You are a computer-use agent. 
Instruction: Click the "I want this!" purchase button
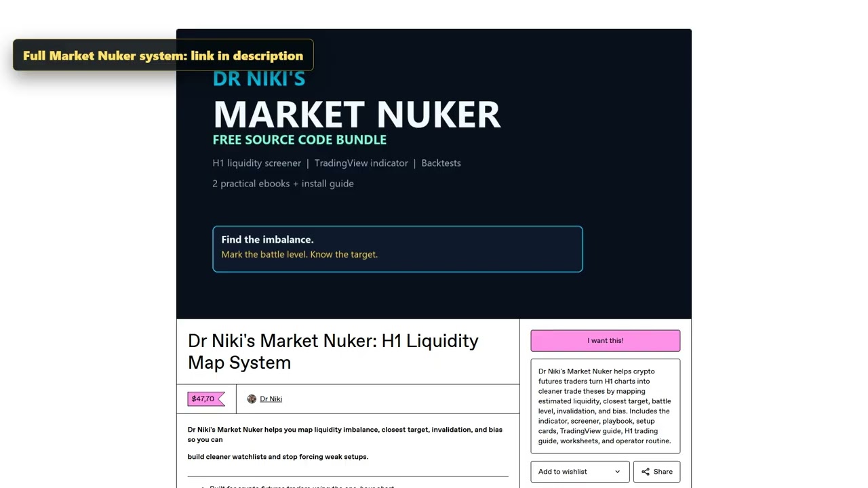point(605,341)
